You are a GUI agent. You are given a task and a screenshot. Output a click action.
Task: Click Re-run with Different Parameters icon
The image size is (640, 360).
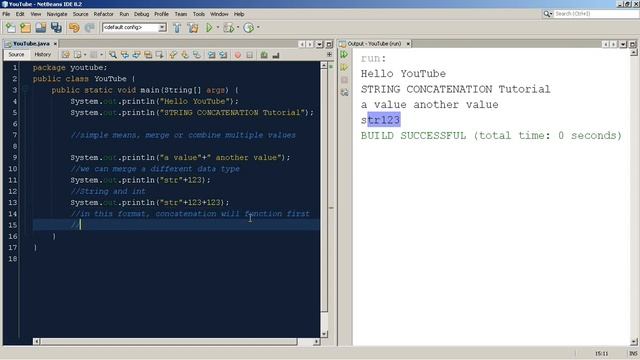344,67
